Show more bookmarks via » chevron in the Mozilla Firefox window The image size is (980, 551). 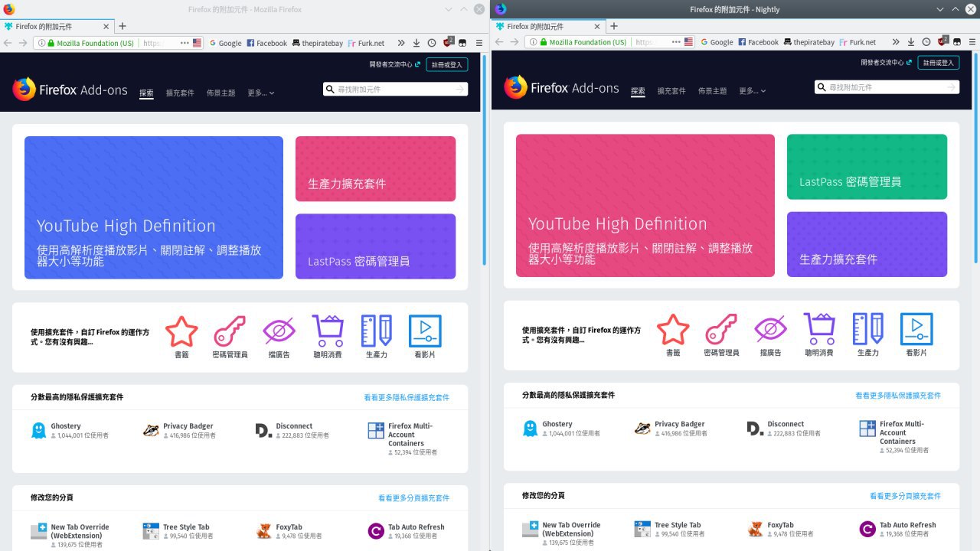(x=400, y=43)
